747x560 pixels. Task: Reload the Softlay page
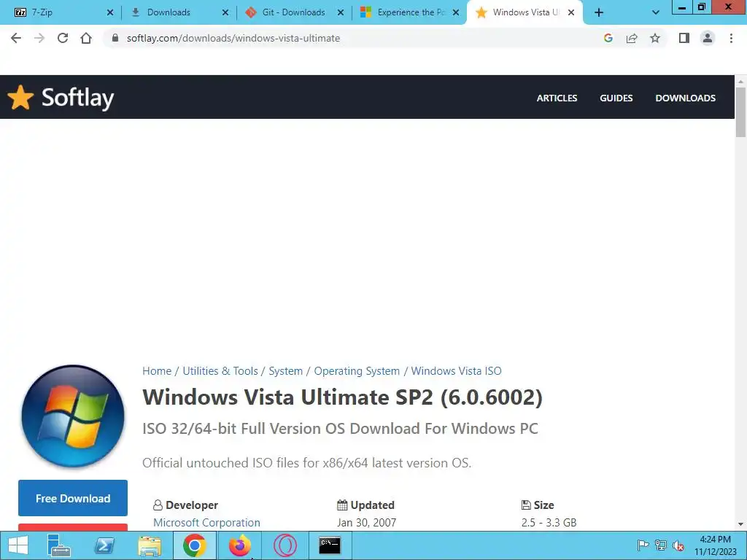[63, 38]
